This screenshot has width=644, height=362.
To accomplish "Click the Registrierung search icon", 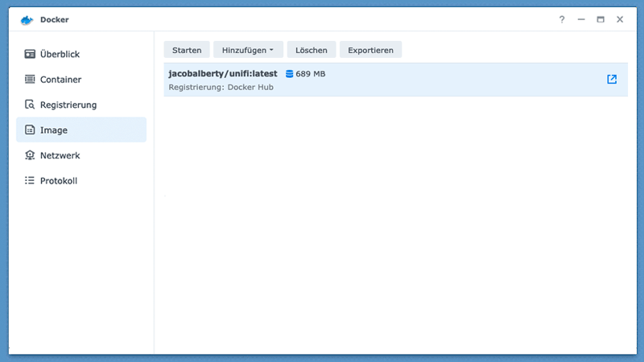I will point(30,105).
